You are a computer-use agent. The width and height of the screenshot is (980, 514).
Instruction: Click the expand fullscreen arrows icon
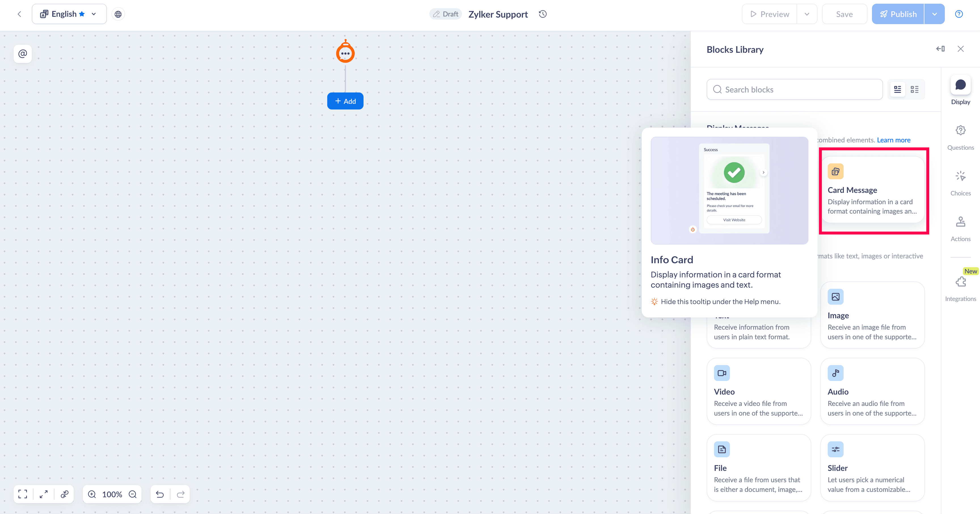[44, 494]
